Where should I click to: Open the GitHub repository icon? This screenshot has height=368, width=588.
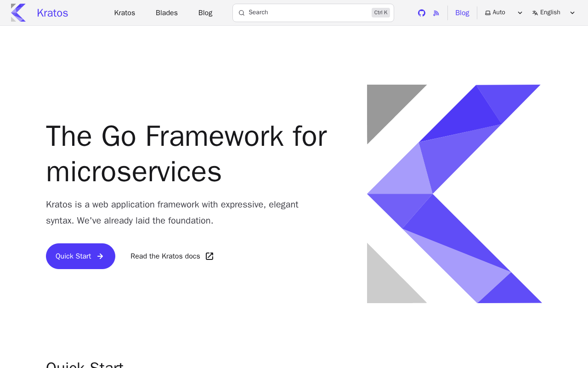click(x=422, y=13)
